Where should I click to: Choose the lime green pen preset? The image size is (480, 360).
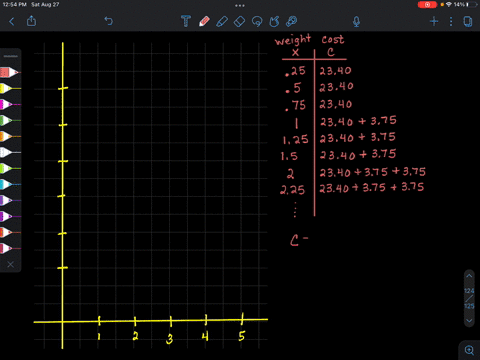click(10, 168)
